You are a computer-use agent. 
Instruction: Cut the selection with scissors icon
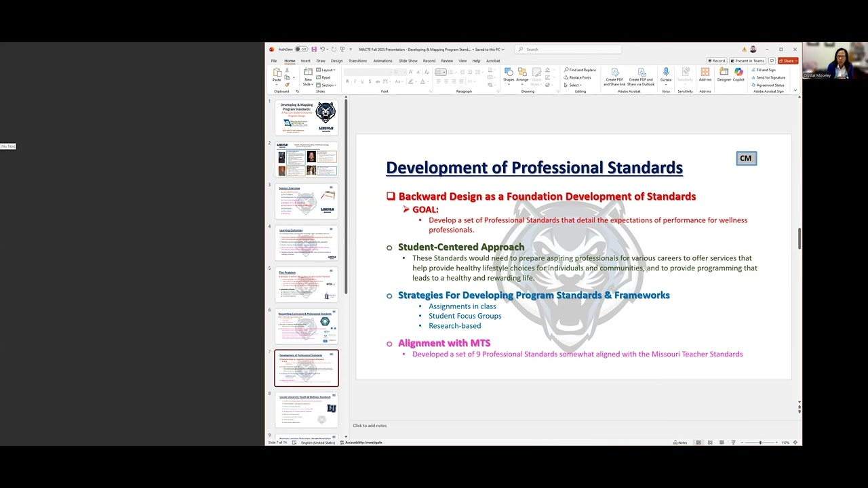coord(288,70)
